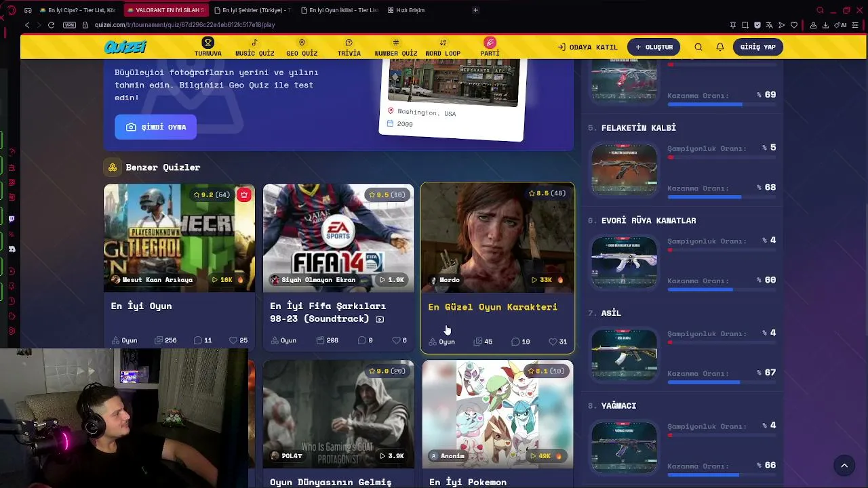Open the Quizei logo home link

click(x=125, y=47)
